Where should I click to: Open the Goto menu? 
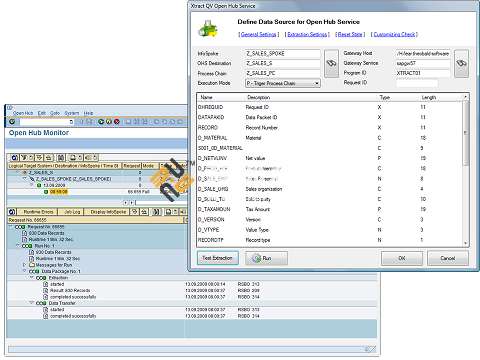[x=55, y=113]
